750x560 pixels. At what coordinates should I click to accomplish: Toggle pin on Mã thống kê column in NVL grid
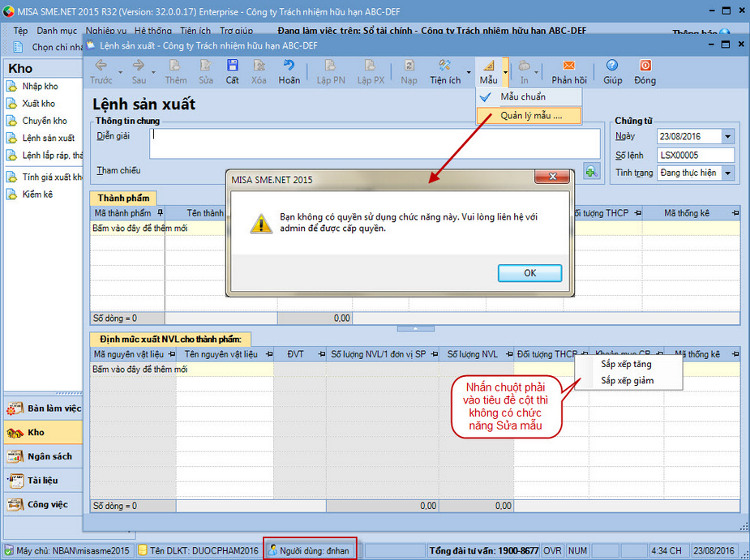pyautogui.click(x=735, y=354)
